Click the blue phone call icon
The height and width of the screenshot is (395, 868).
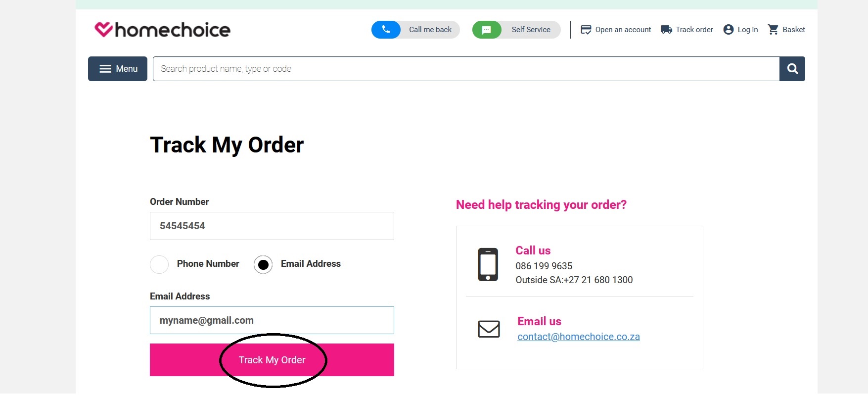386,30
